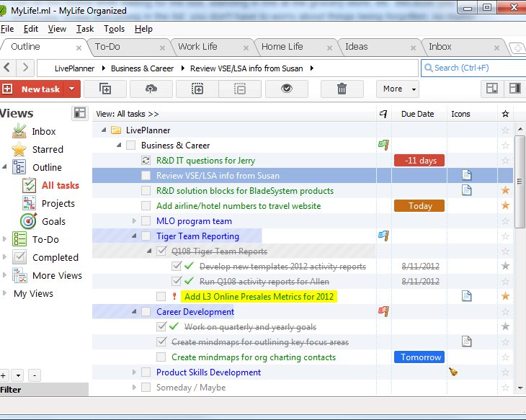Click the properties panel layout icon

click(x=514, y=89)
